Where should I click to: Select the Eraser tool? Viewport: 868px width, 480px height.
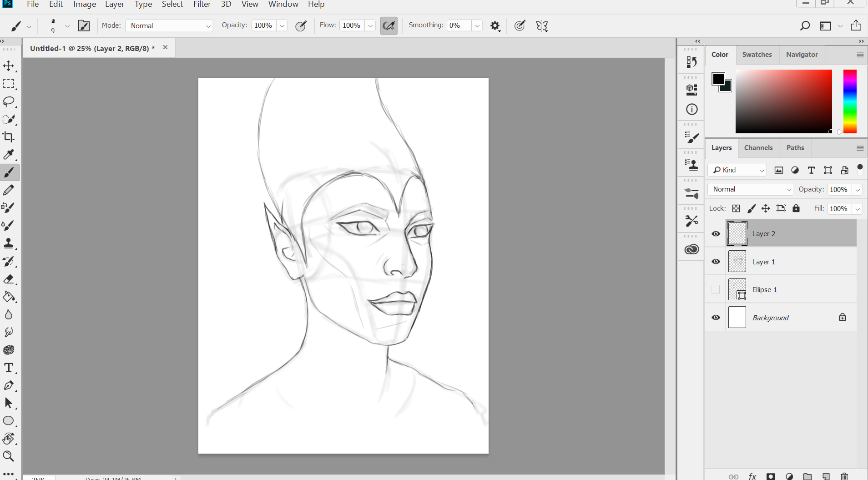9,279
